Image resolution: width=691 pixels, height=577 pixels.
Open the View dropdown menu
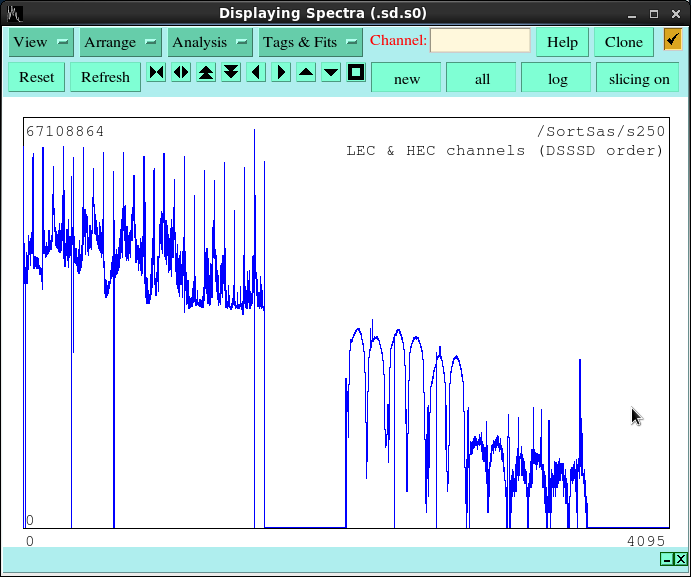tap(41, 42)
